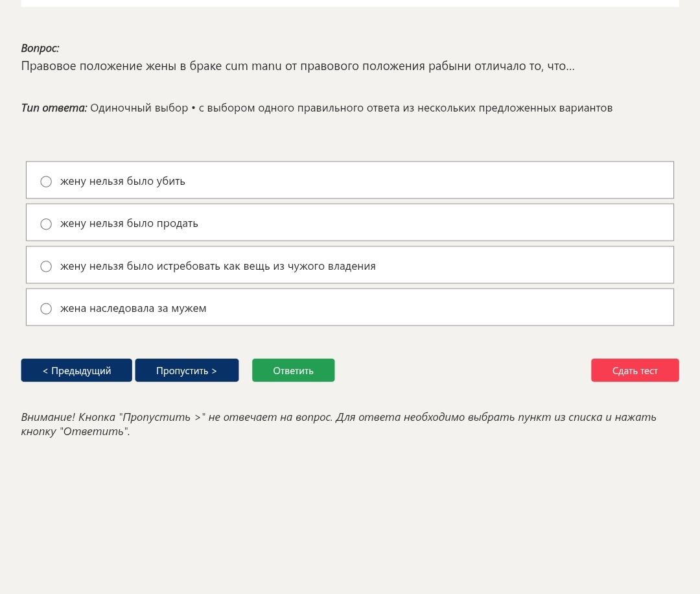Click answer text 'жена наследовала за мужем'
700x594 pixels.
(x=133, y=309)
